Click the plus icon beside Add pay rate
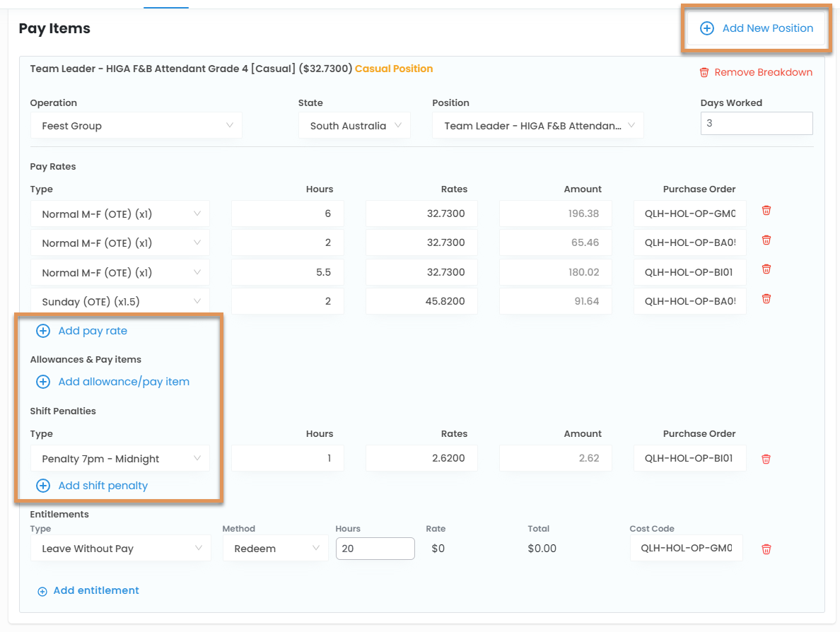 coord(43,331)
